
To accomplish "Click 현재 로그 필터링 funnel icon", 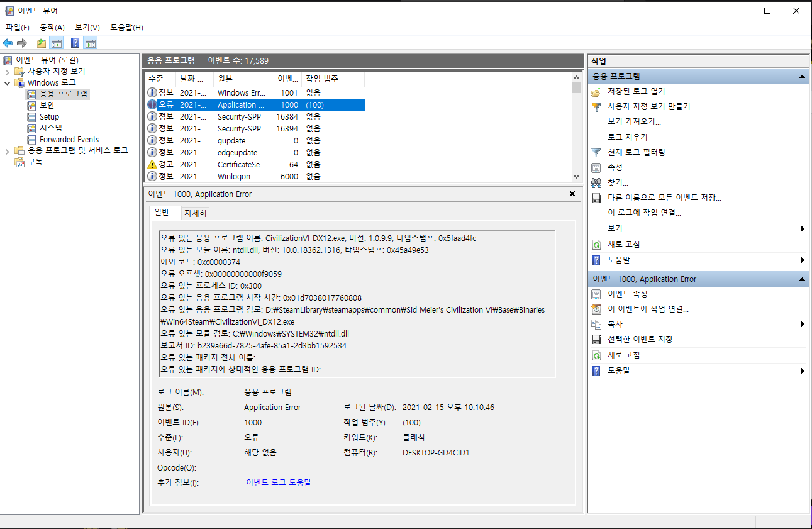I will pos(596,152).
